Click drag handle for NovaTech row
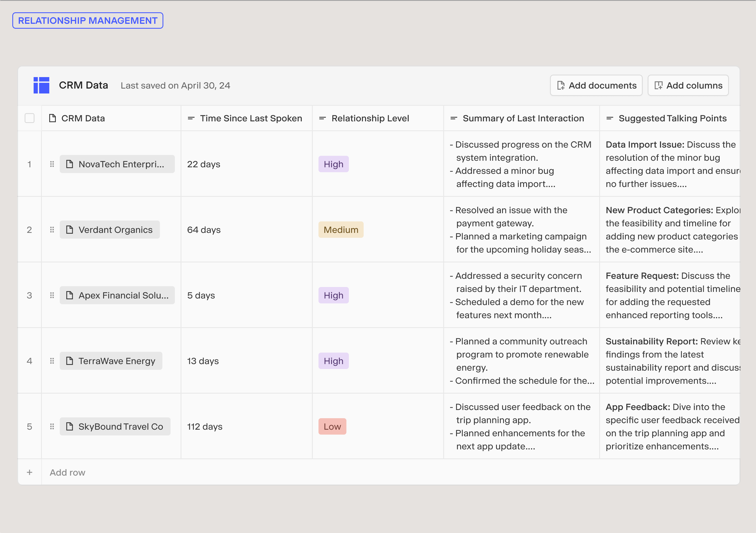The width and height of the screenshot is (756, 533). click(52, 164)
